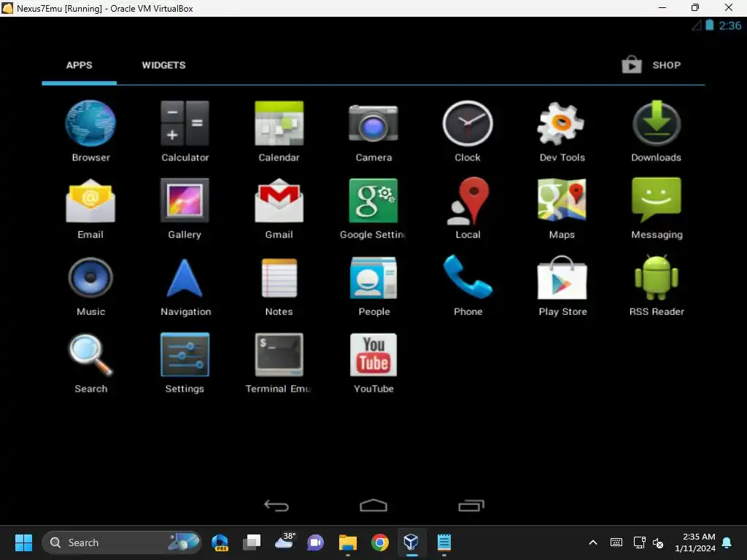The height and width of the screenshot is (560, 747).
Task: Tap the Shop button
Action: (651, 65)
